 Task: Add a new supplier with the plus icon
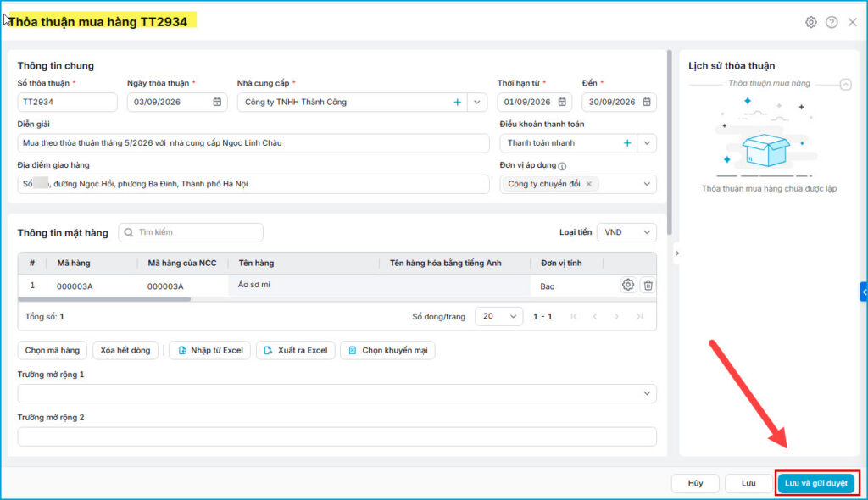457,102
